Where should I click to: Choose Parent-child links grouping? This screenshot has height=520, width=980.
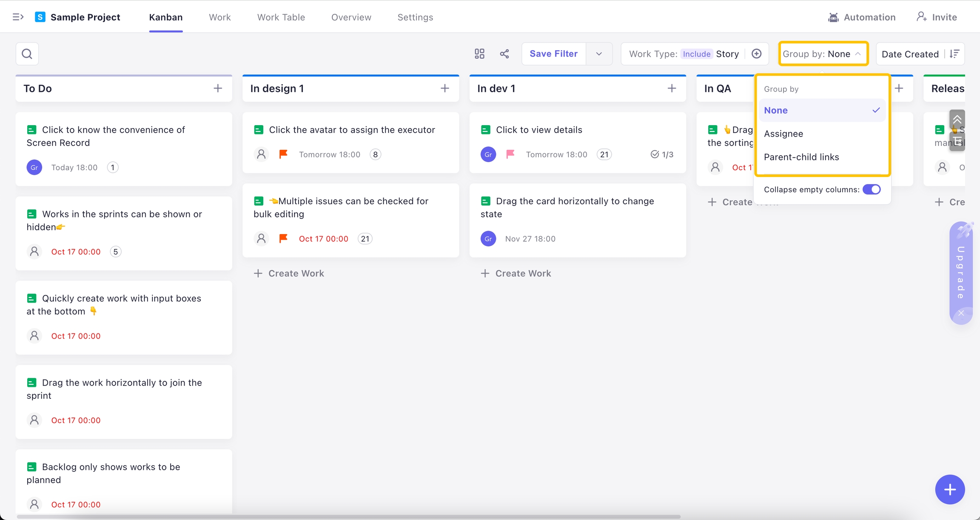tap(801, 157)
